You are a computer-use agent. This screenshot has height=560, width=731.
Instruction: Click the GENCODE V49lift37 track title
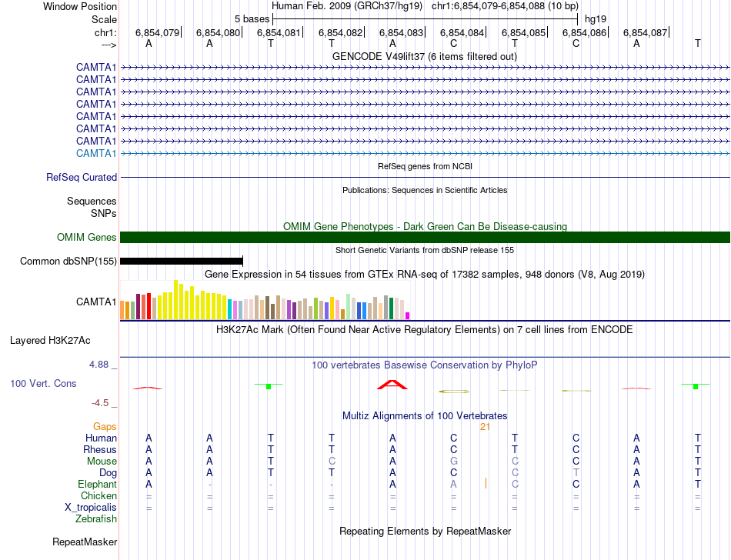coord(425,57)
